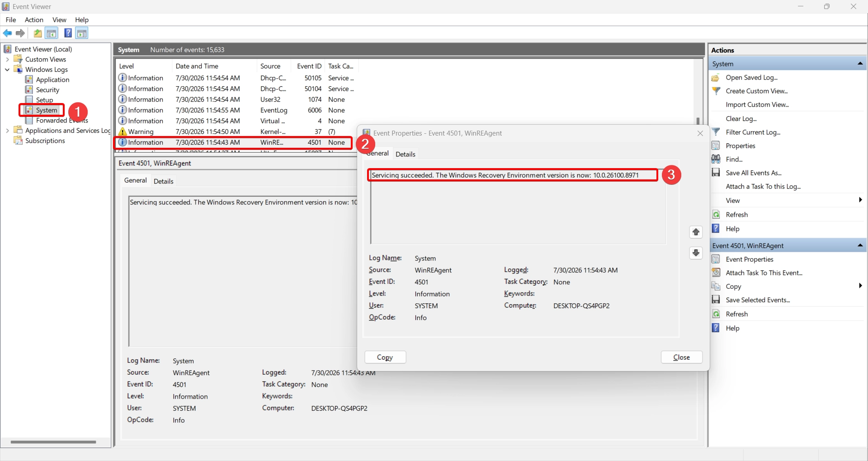The width and height of the screenshot is (868, 461).
Task: Click the Show/Hide Action Pane toolbar icon
Action: coord(82,33)
